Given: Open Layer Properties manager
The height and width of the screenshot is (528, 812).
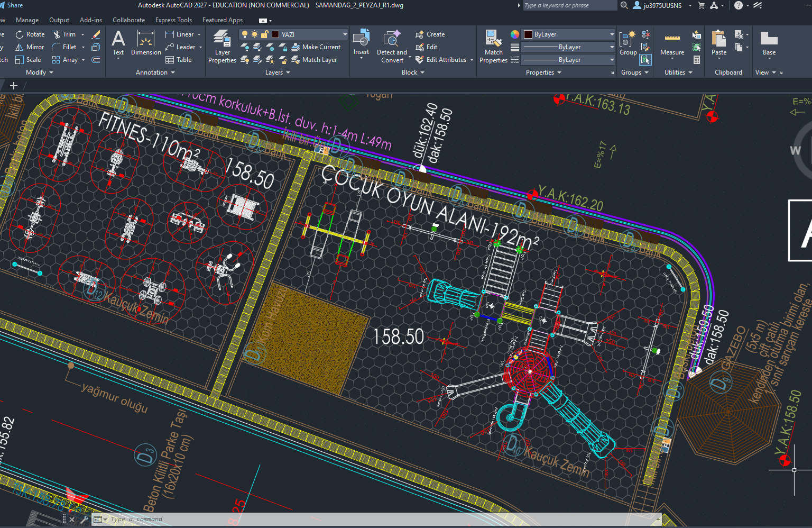Looking at the screenshot, I should coord(222,47).
